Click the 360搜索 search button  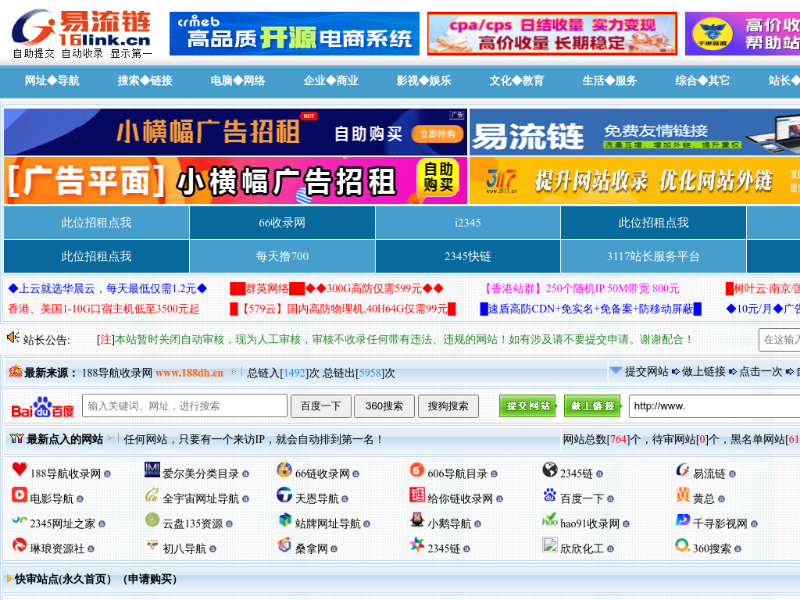coord(384,406)
